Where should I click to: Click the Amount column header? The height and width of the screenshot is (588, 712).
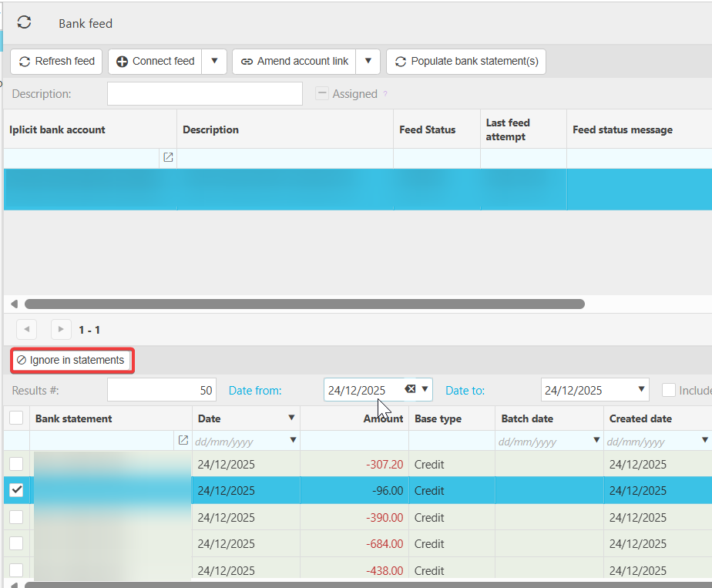point(354,418)
